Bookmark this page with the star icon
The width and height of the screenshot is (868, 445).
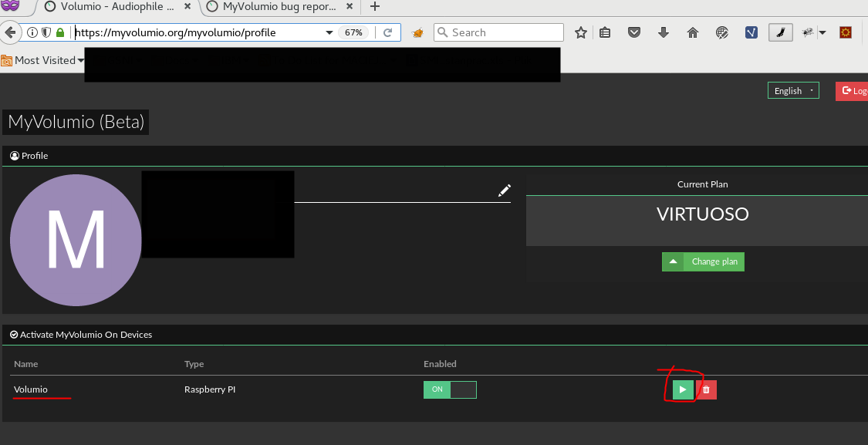point(581,32)
